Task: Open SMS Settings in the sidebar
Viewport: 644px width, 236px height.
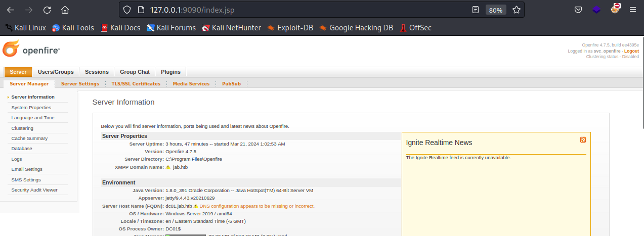Action: point(26,180)
